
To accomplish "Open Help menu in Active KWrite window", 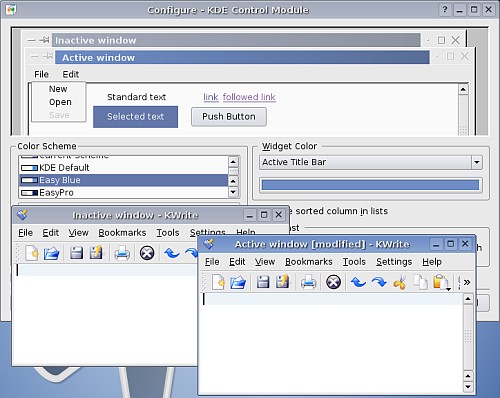I will pyautogui.click(x=432, y=262).
